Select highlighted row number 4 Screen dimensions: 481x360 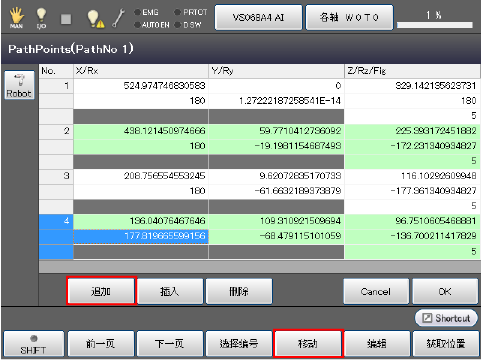point(56,221)
